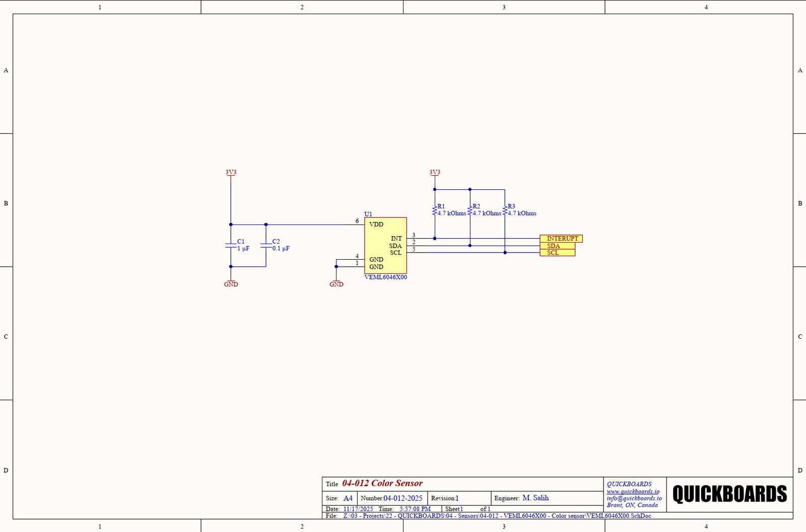Select the R1 pull-up resistor symbol

point(434,210)
